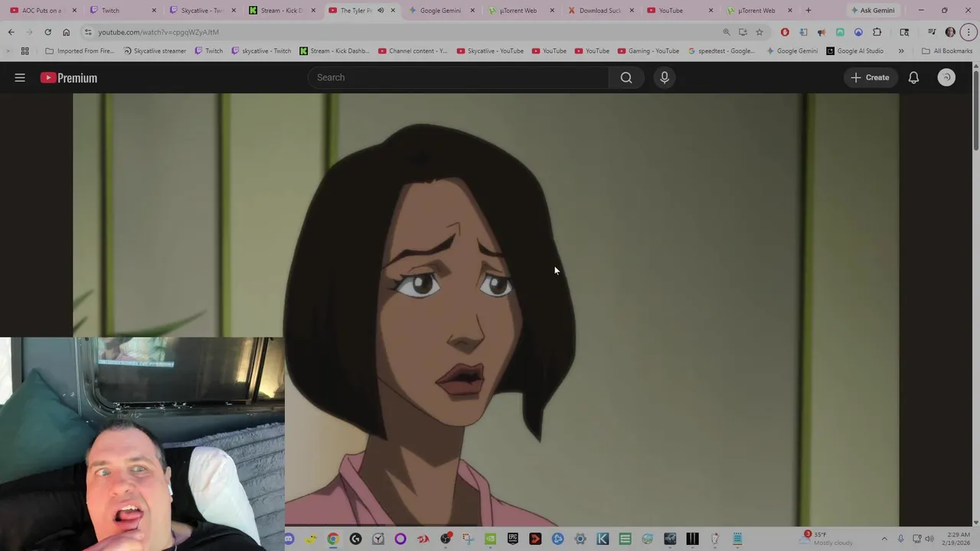Open the Chrome three-dot menu
Viewport: 980px width, 551px height.
(x=969, y=32)
